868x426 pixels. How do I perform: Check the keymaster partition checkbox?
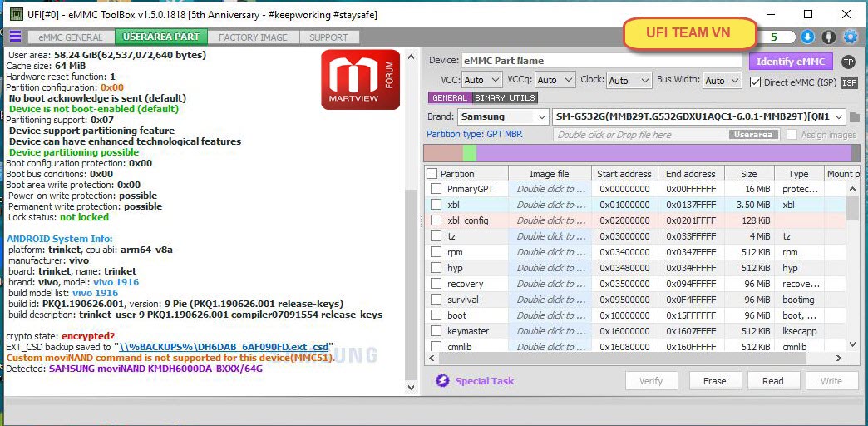436,330
